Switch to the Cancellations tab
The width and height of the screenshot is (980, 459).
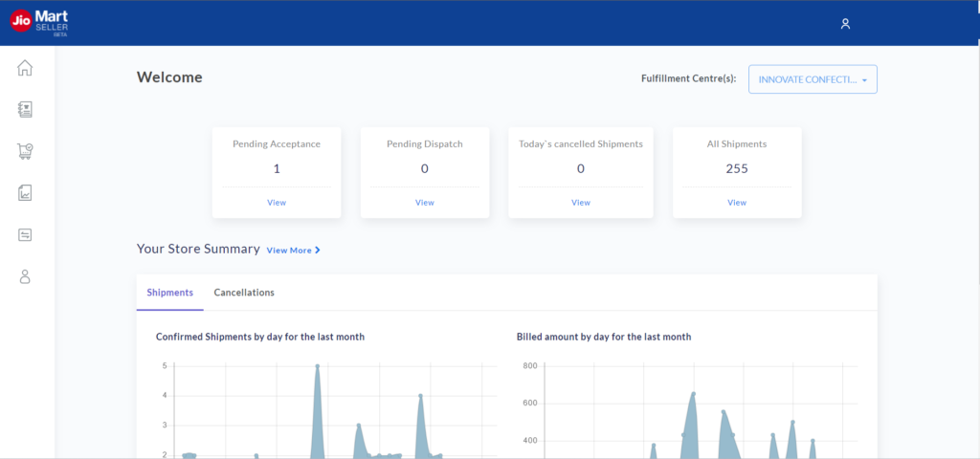coord(244,293)
